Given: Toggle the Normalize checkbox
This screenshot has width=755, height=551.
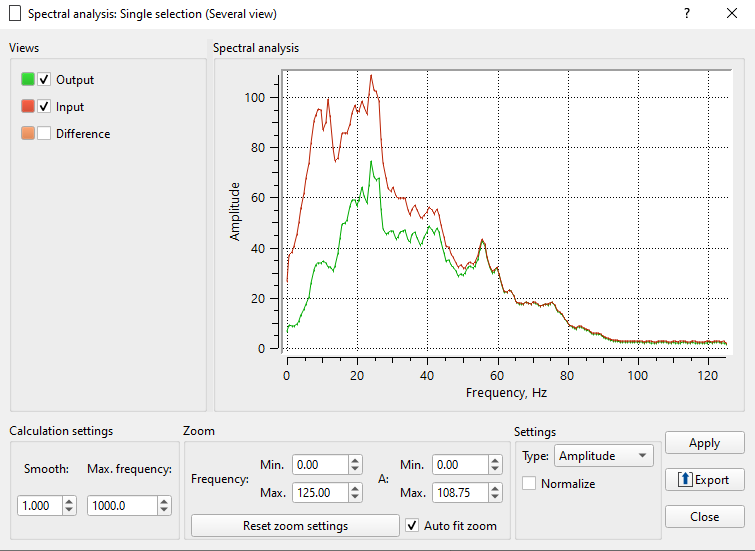Looking at the screenshot, I should (529, 484).
